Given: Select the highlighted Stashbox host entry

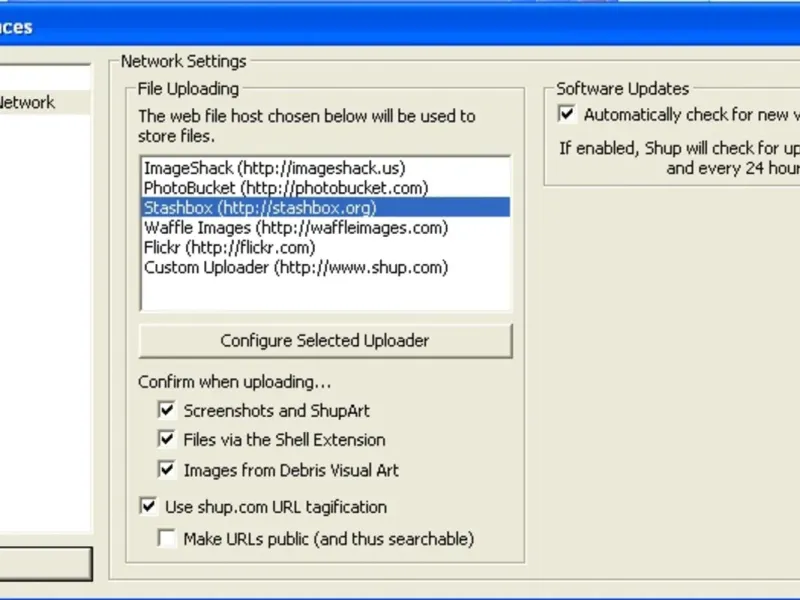Looking at the screenshot, I should (x=325, y=208).
